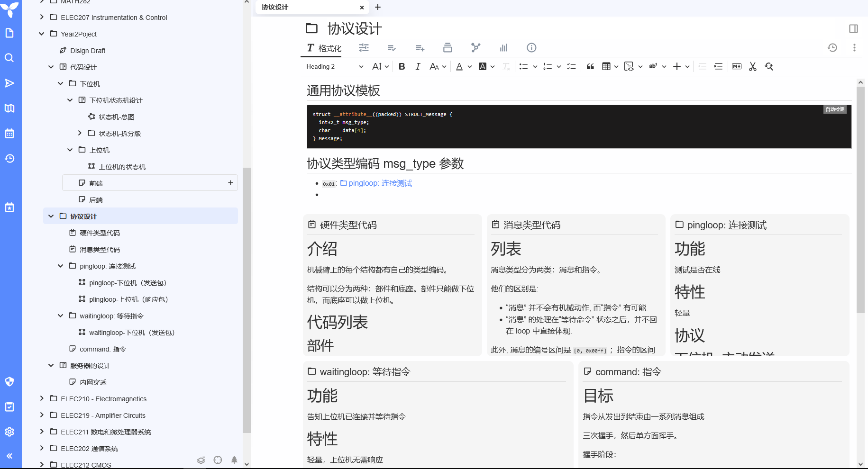Collapse the pingloop: 连接测试 node
Screen dimensions: 868x469
coord(61,266)
